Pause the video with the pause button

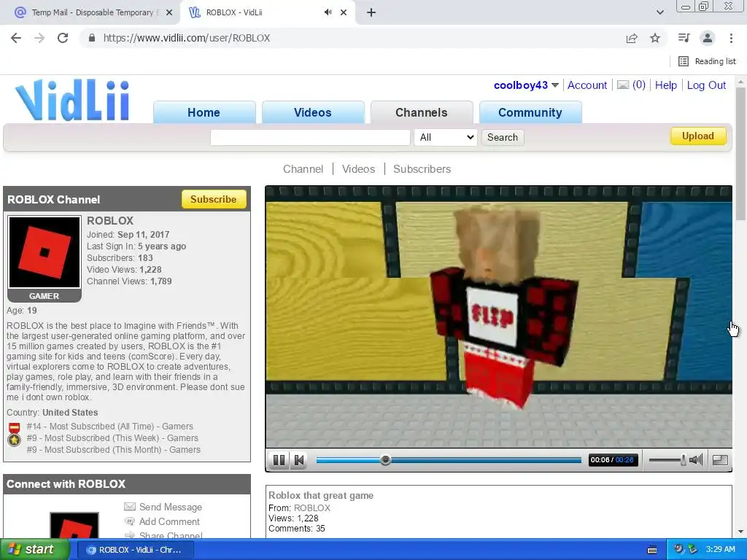click(x=279, y=460)
